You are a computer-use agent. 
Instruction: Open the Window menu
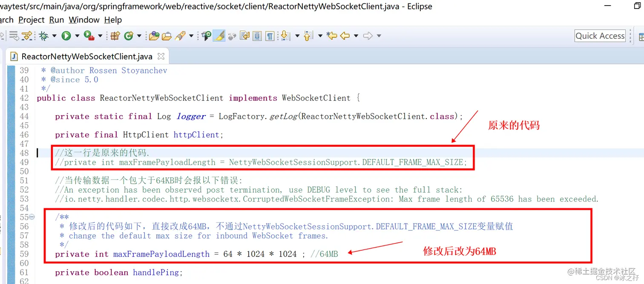(x=84, y=20)
